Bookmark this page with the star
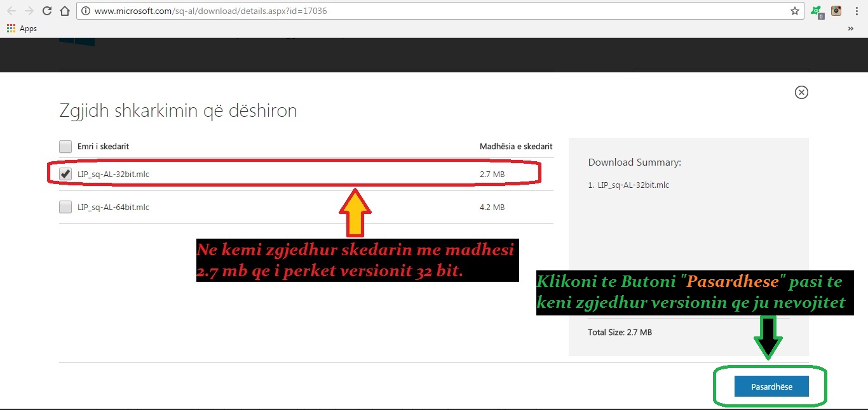The height and width of the screenshot is (410, 868). tap(794, 11)
